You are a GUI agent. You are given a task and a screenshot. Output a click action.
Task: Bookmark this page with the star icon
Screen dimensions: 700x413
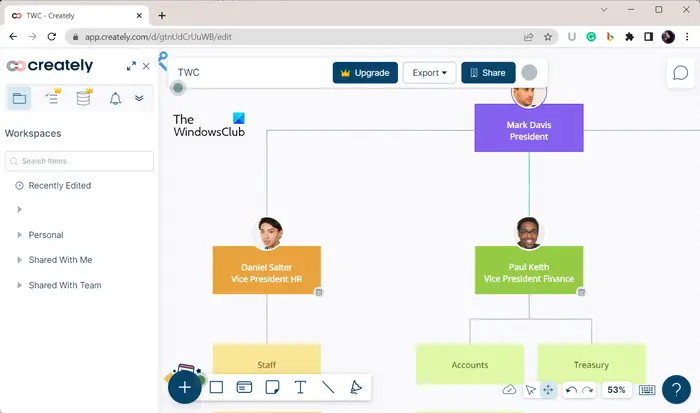pos(548,37)
